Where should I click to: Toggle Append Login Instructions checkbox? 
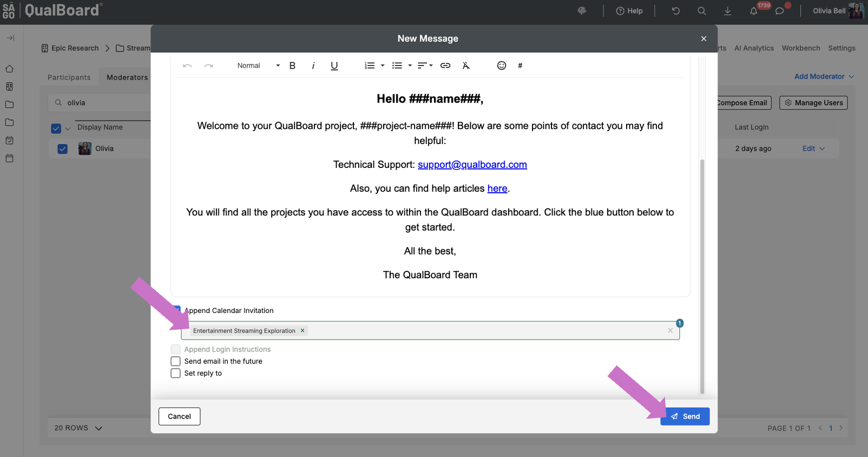click(175, 349)
